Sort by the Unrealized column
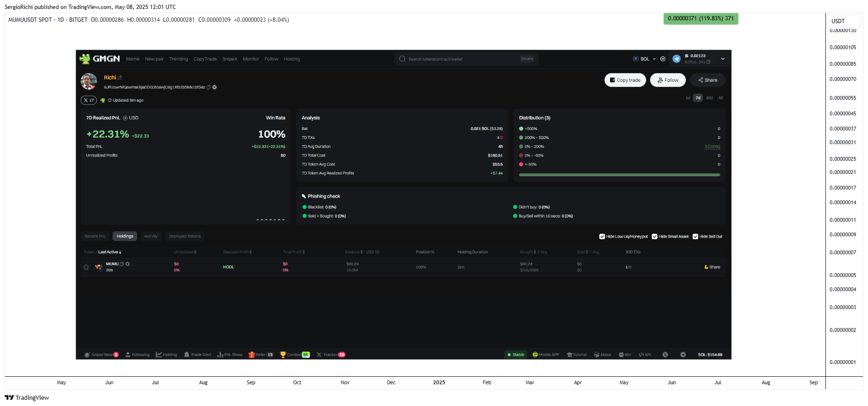 [185, 252]
